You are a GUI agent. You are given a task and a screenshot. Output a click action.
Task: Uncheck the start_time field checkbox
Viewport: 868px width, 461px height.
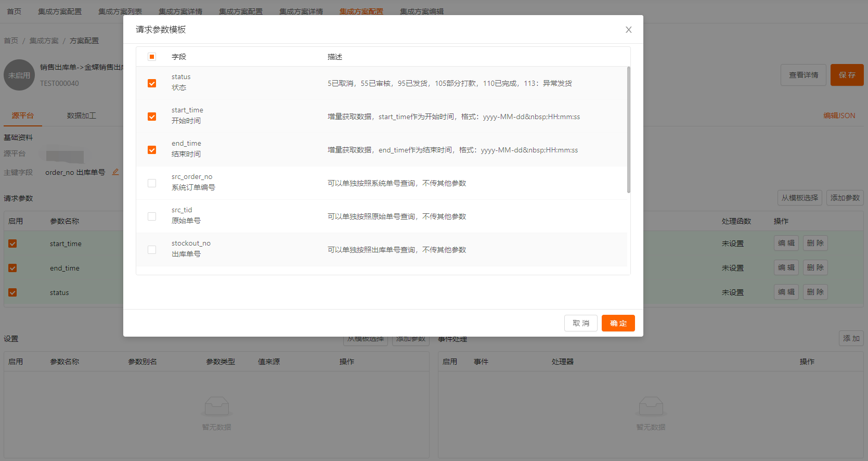[x=152, y=117]
